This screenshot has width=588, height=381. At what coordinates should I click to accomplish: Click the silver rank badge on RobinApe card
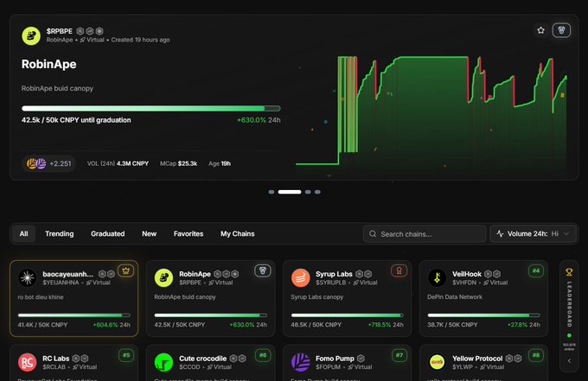[x=263, y=270]
